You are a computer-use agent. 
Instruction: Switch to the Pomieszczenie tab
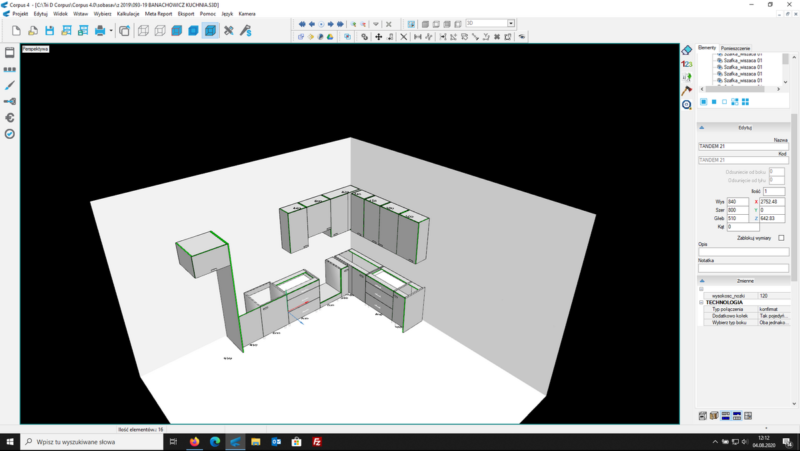[736, 47]
